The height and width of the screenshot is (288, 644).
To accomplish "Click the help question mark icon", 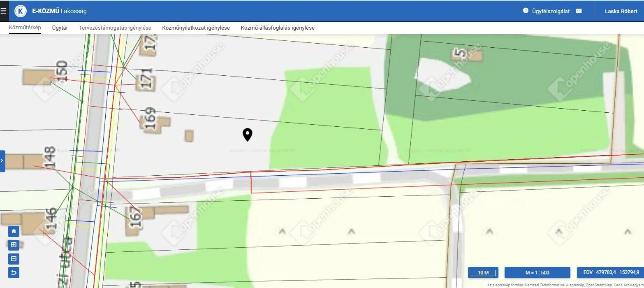I will click(526, 11).
